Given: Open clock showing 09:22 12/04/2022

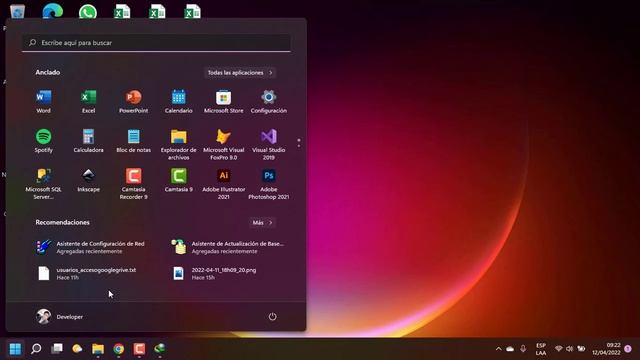Looking at the screenshot, I should click(606, 349).
